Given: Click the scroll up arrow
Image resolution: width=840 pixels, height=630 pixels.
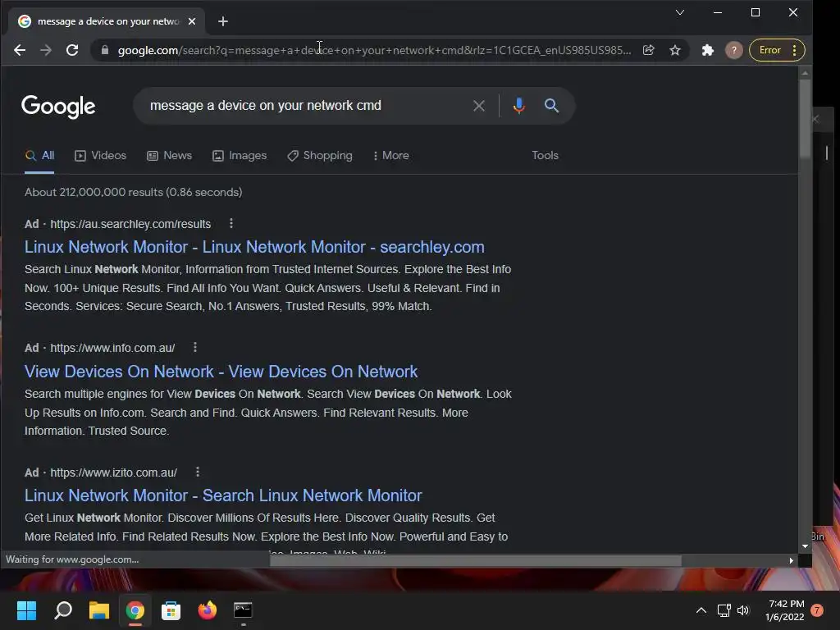Looking at the screenshot, I should pos(805,73).
